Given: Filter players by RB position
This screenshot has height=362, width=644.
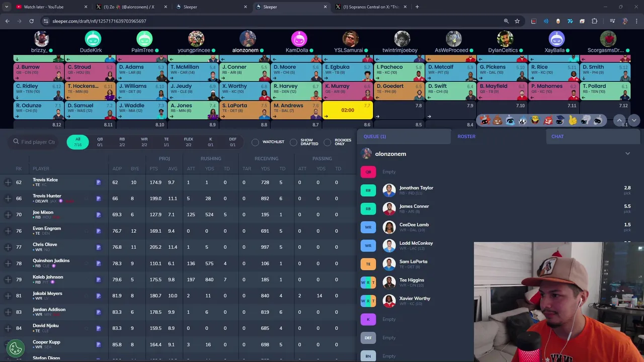Looking at the screenshot, I should point(122,142).
